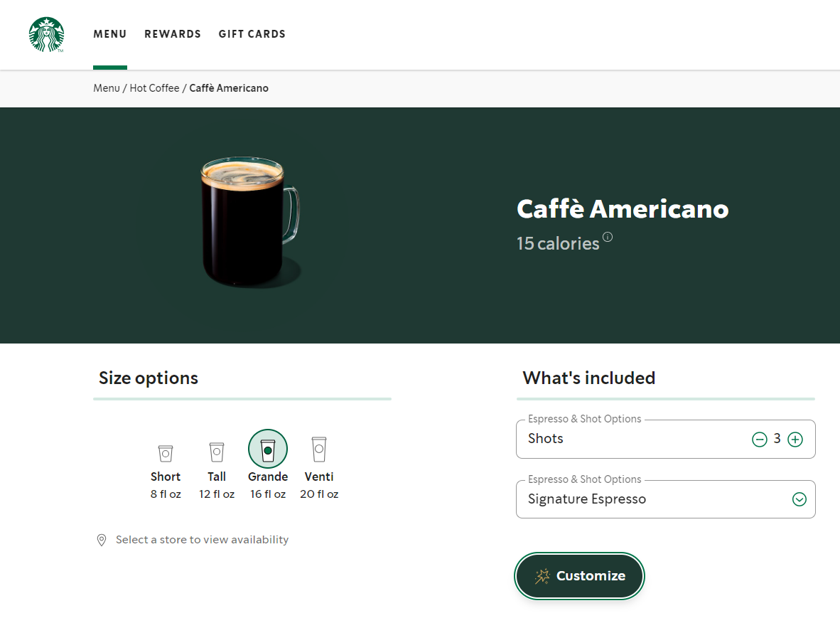Viewport: 840px width, 628px height.
Task: Open the Gift Cards tab
Action: pos(252,34)
